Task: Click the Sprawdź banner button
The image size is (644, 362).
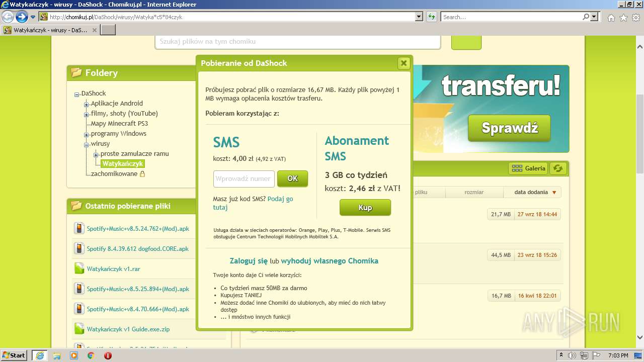Action: point(509,128)
